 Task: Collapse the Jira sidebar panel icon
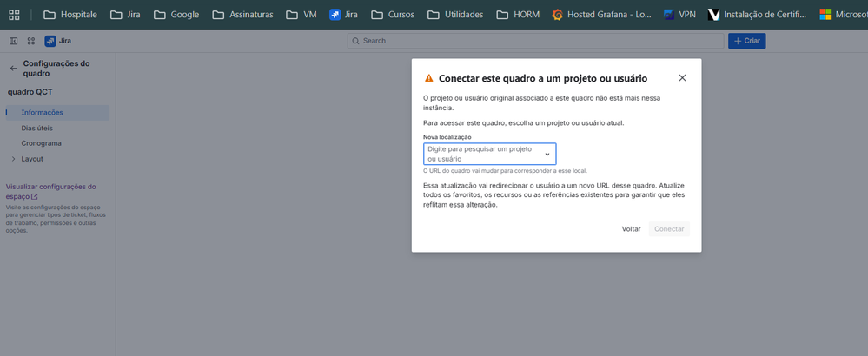[14, 41]
